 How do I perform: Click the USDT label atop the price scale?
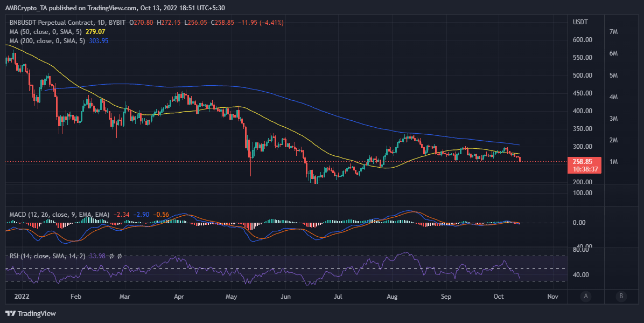[x=580, y=22]
